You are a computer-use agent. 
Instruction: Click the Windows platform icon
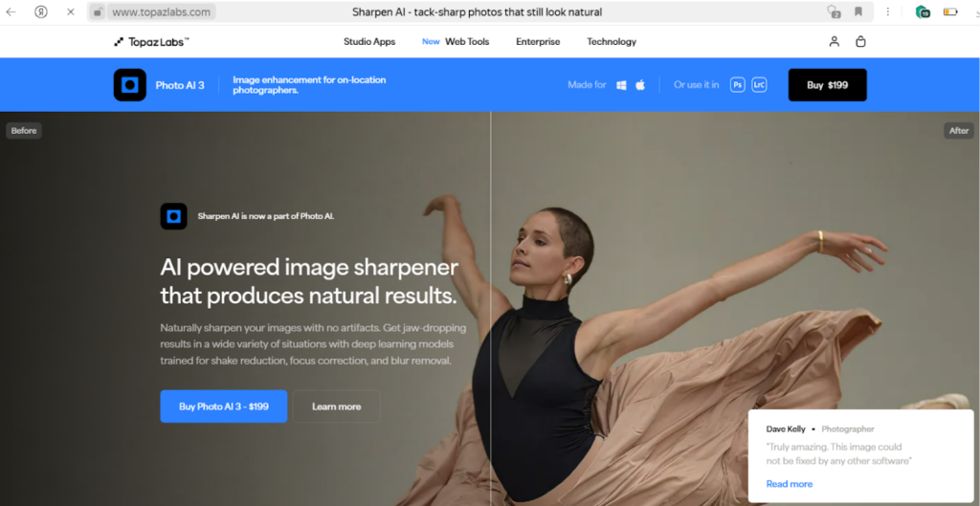(621, 85)
